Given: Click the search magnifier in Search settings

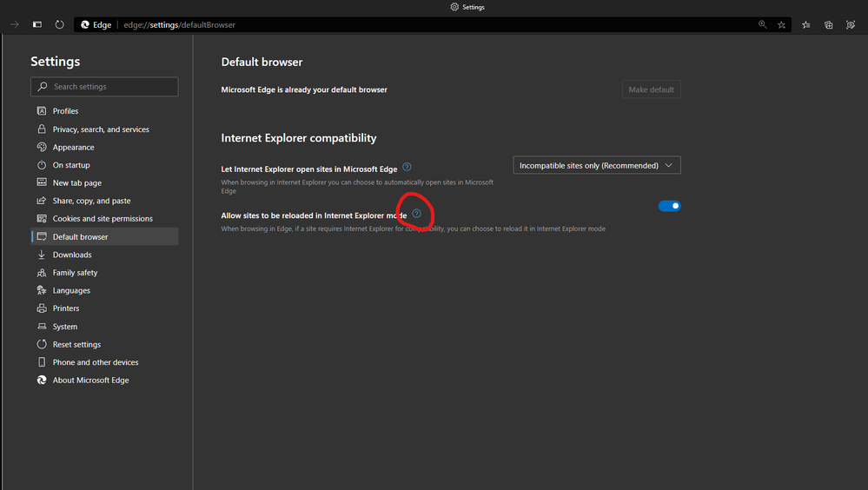Looking at the screenshot, I should click(x=43, y=86).
